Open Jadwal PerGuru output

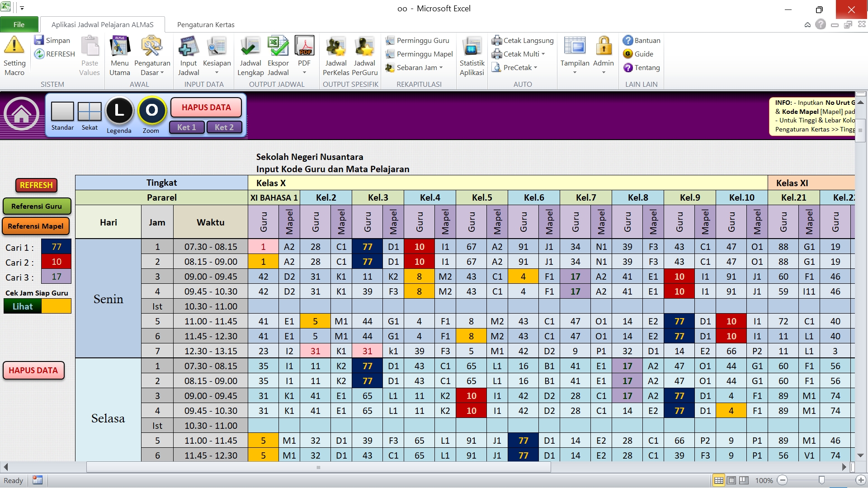click(364, 47)
